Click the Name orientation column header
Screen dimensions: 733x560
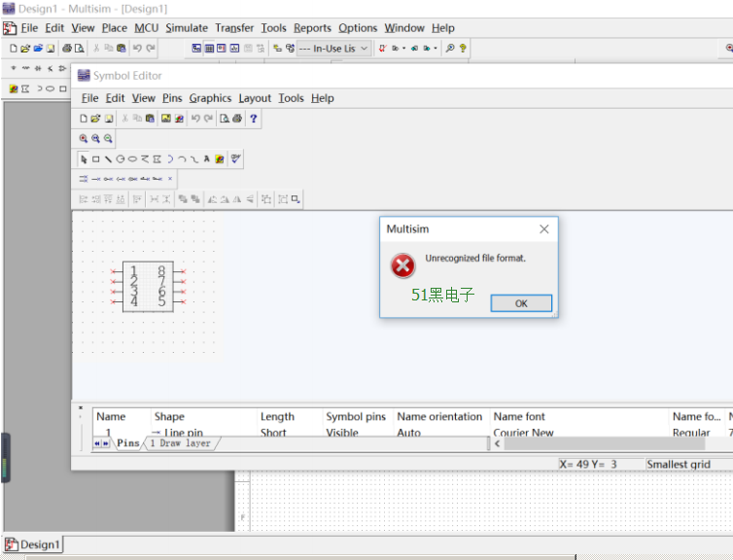point(441,416)
